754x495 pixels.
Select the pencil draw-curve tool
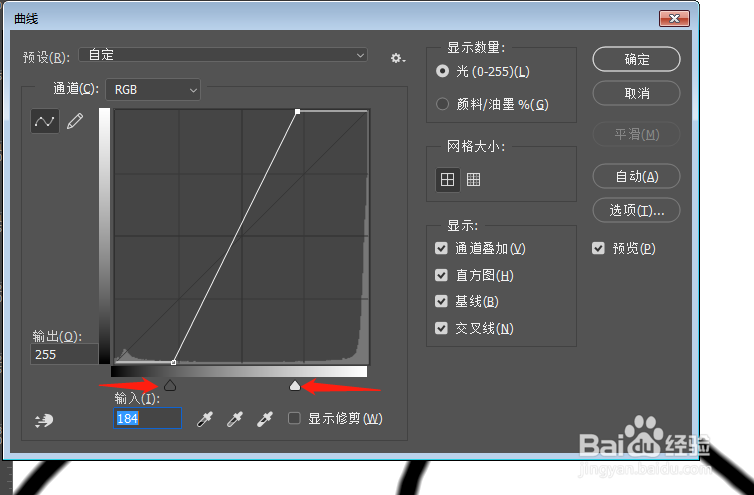(75, 121)
